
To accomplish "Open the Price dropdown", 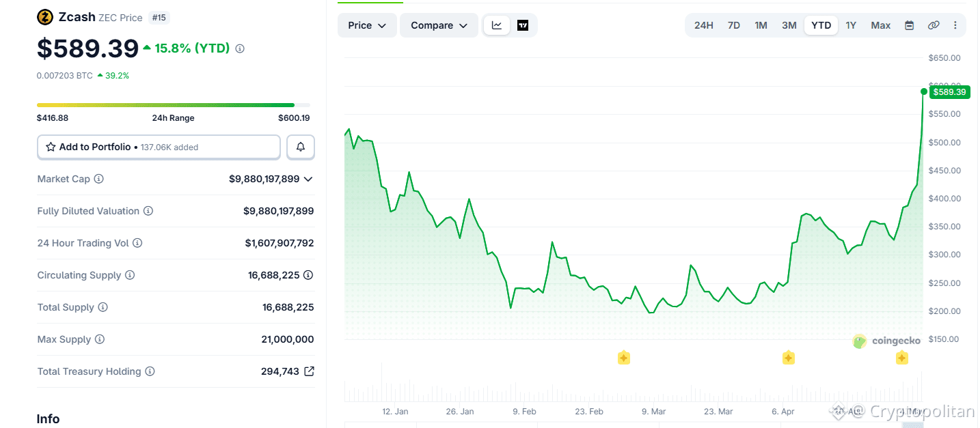I will click(x=367, y=25).
